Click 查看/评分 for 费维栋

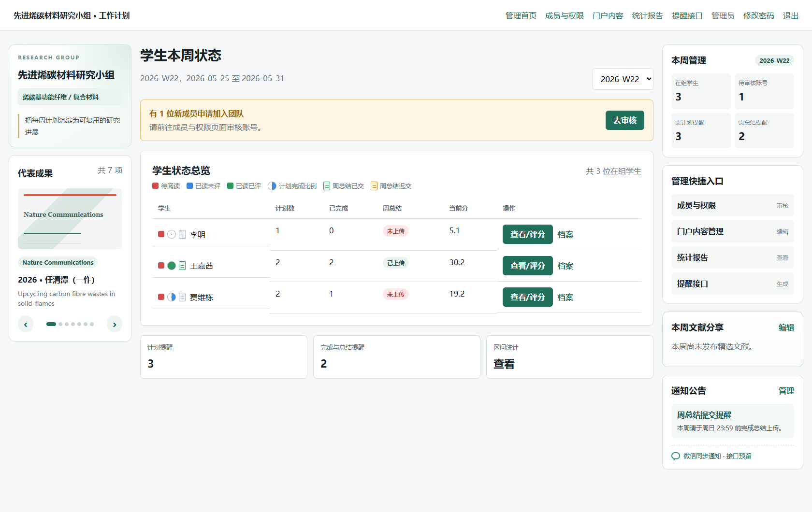[x=528, y=297]
